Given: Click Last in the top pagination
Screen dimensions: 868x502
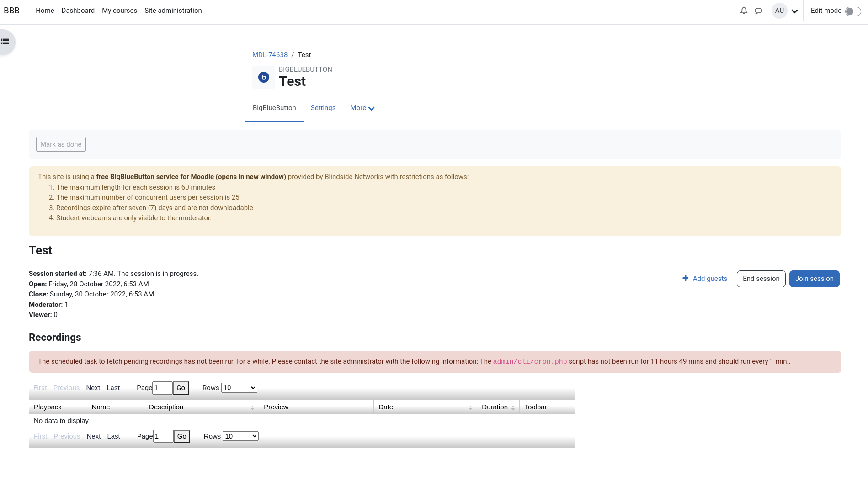Looking at the screenshot, I should 113,388.
